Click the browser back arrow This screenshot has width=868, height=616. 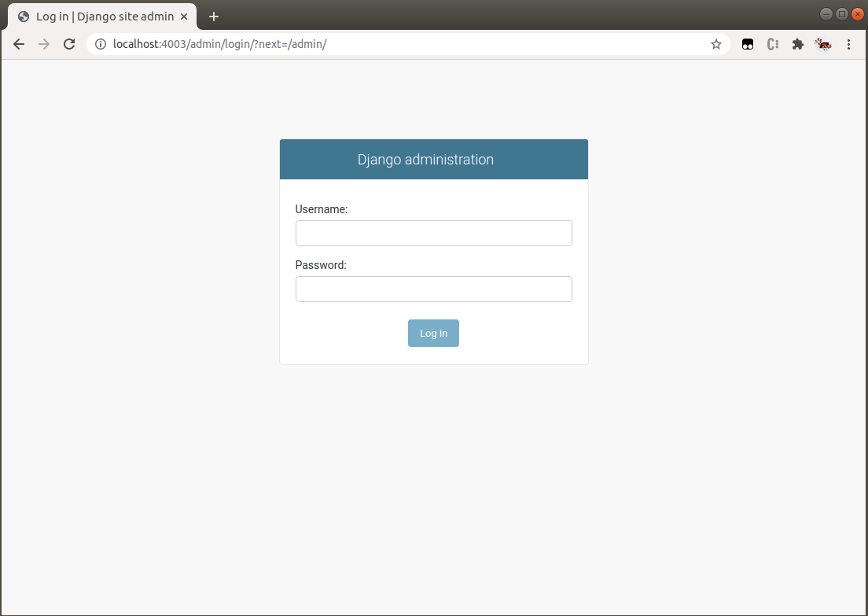[x=19, y=44]
